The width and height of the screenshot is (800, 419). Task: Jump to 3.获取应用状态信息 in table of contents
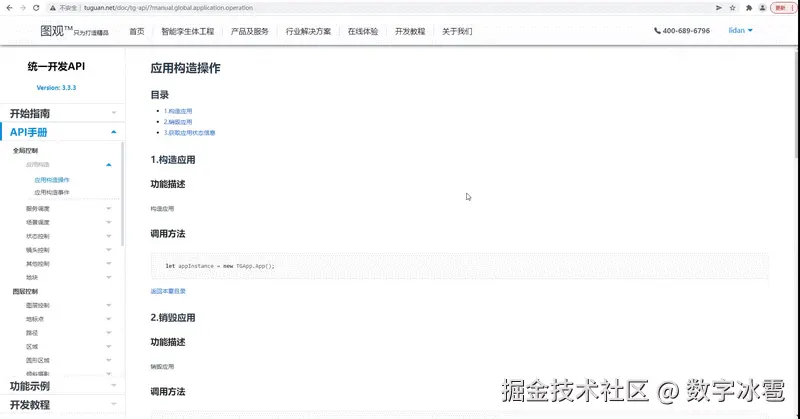(189, 133)
